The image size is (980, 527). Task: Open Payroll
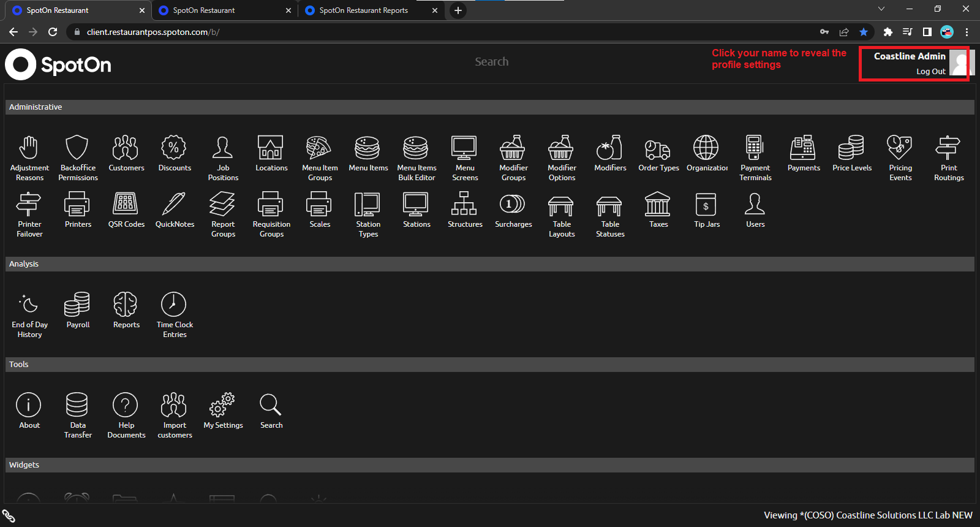pos(78,310)
